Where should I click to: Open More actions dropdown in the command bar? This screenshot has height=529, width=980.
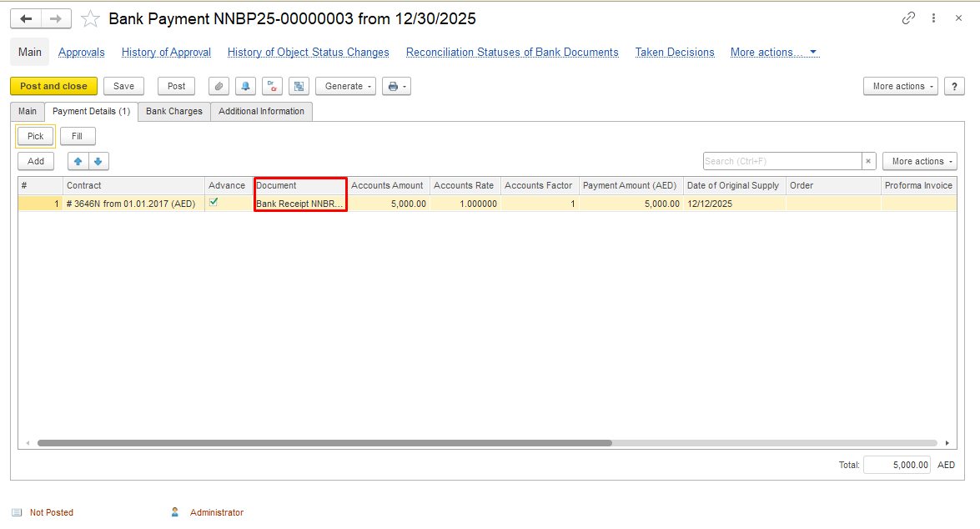point(901,86)
